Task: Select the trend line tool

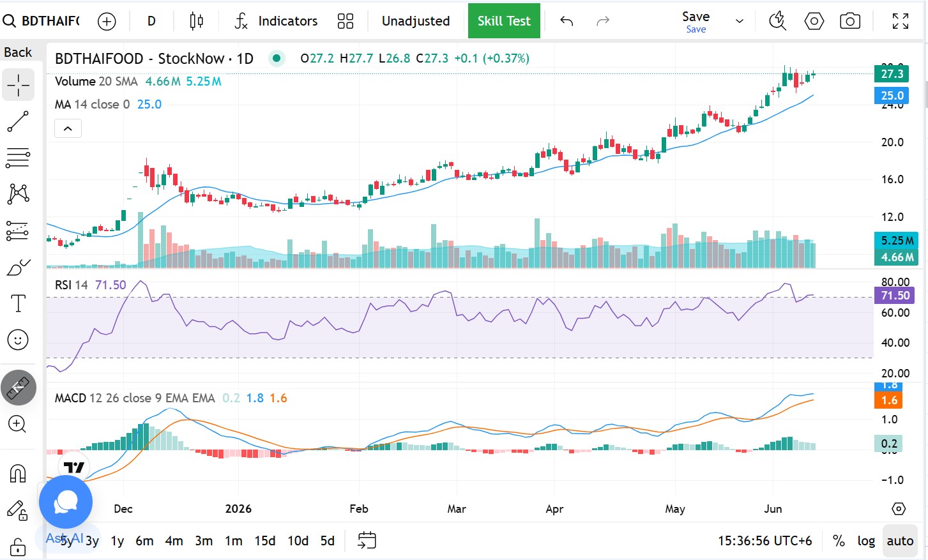Action: pos(18,121)
